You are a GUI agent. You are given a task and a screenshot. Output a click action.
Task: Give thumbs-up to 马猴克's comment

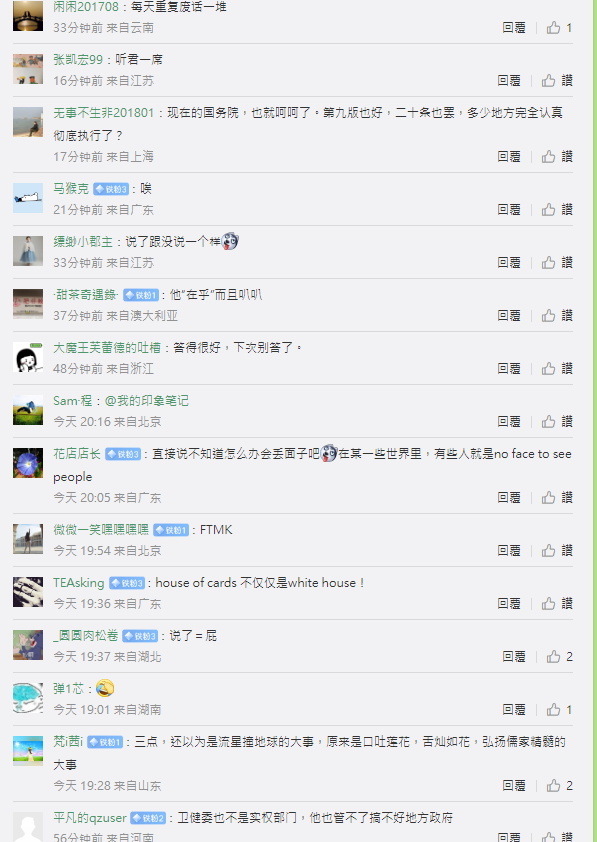coord(548,209)
